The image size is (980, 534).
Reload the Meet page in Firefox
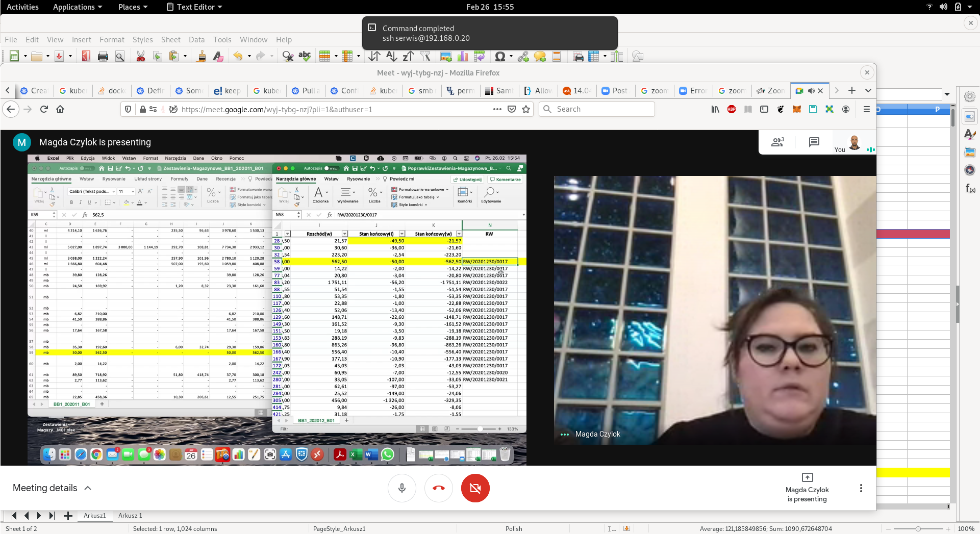point(44,109)
